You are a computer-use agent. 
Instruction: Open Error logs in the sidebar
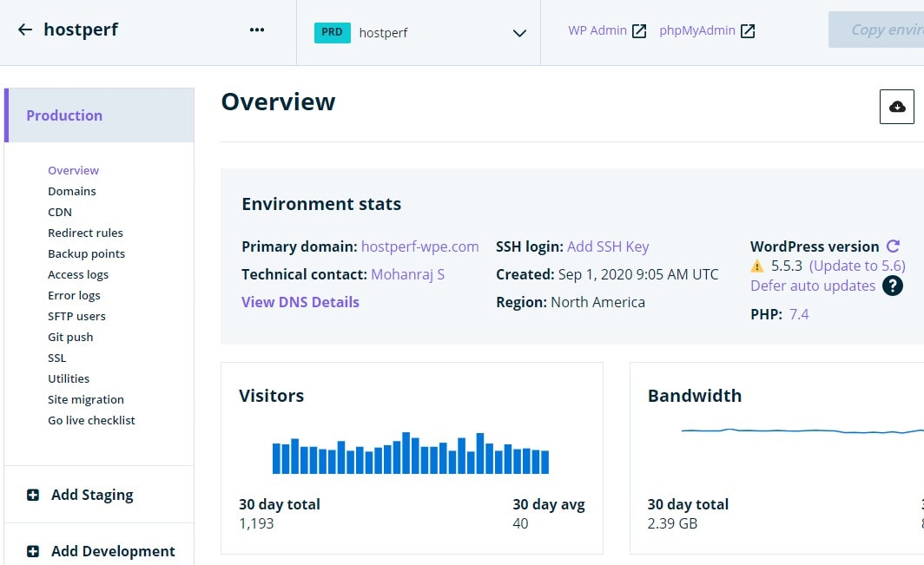(75, 295)
